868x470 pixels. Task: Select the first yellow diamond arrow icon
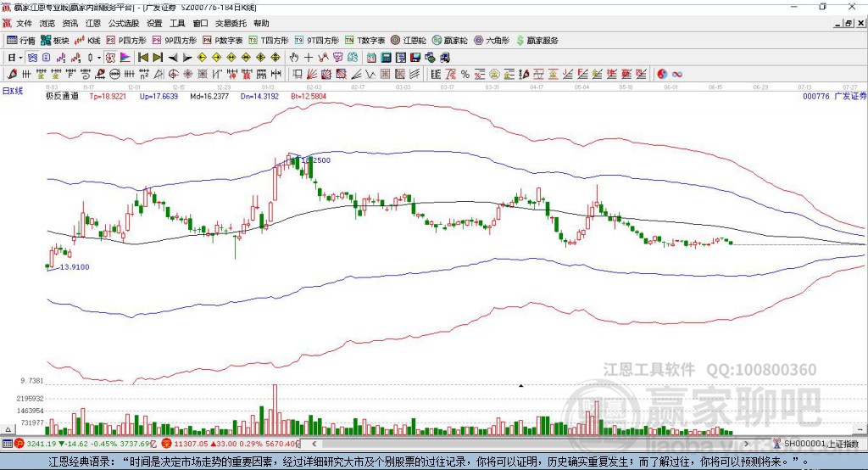point(202,58)
